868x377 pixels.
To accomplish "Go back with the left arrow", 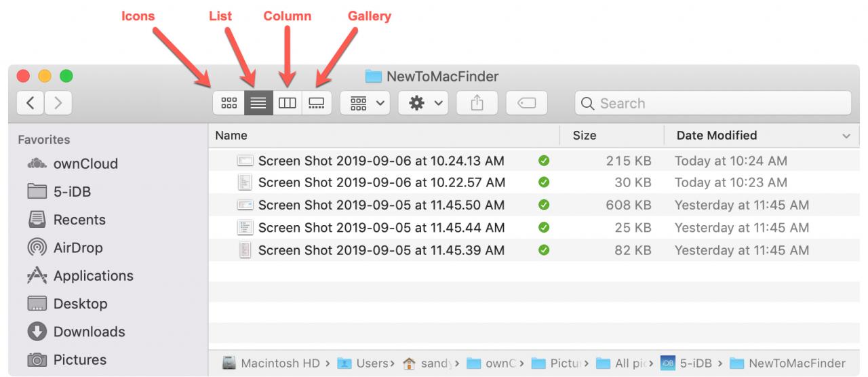I will tap(30, 103).
